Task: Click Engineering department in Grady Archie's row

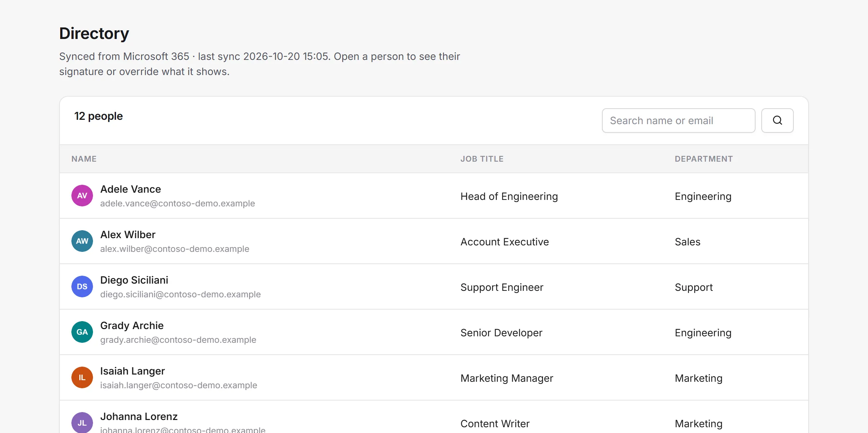Action: point(703,333)
